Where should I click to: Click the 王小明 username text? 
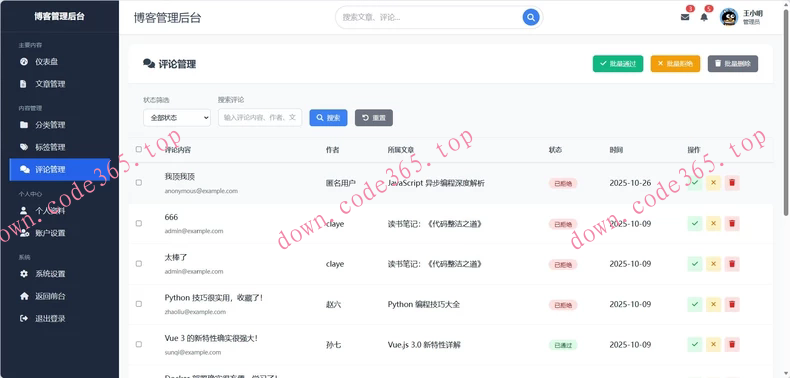(x=753, y=14)
